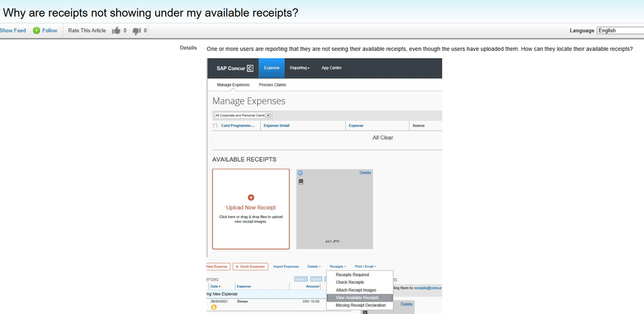Click the thumbs up rating icon
The image size is (644, 314).
[116, 30]
